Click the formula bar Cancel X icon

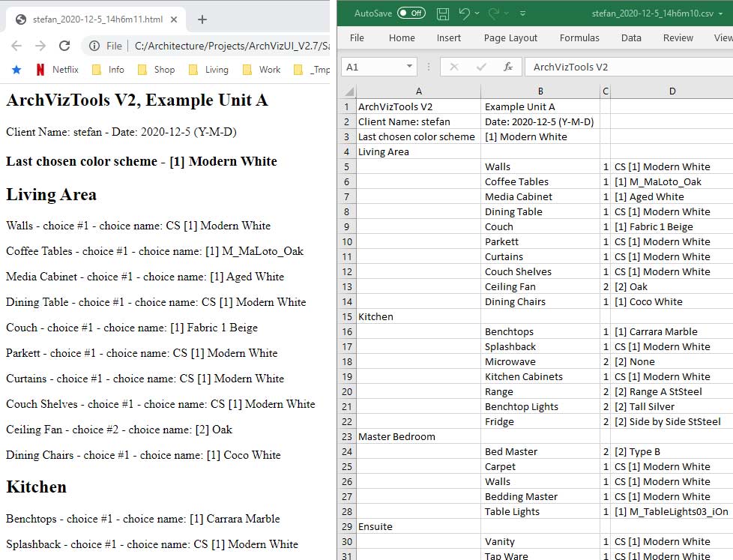pos(453,67)
